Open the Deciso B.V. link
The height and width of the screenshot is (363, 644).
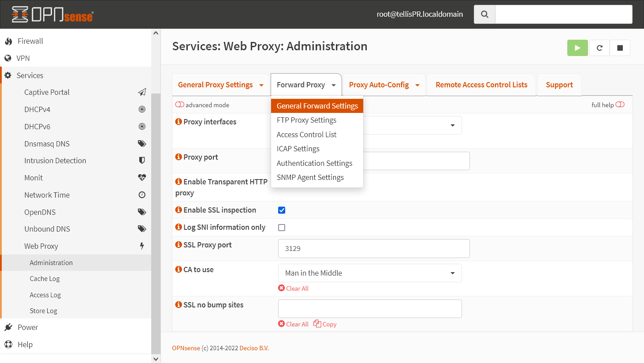point(254,348)
